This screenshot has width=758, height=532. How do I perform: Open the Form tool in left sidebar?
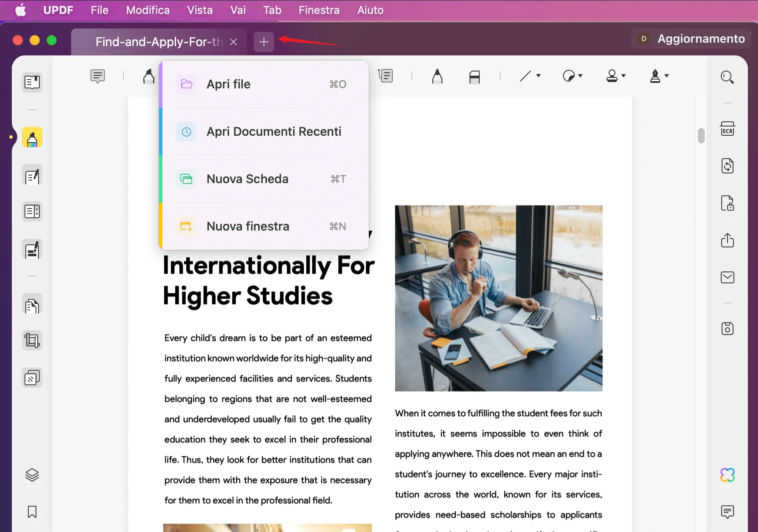(32, 211)
